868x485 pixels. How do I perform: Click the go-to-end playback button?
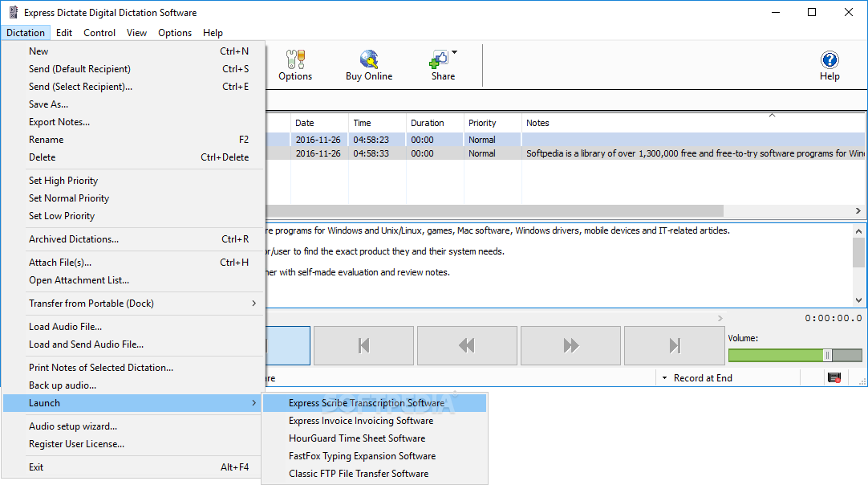click(x=674, y=345)
